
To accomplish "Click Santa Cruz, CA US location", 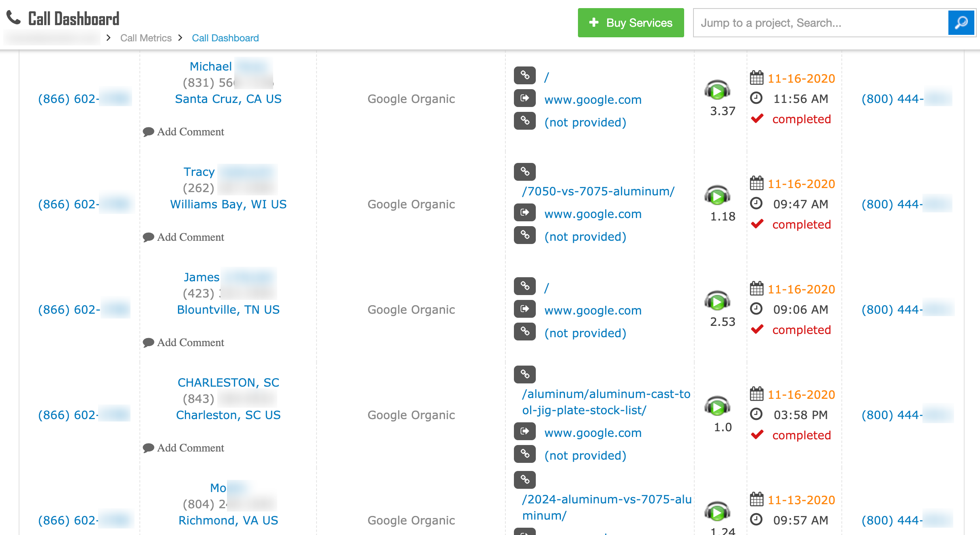I will (x=228, y=99).
